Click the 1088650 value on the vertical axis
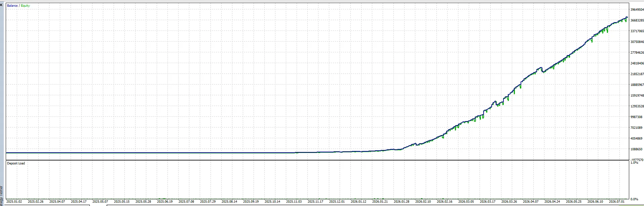Screen dimensions: 644x206 (x=637, y=149)
